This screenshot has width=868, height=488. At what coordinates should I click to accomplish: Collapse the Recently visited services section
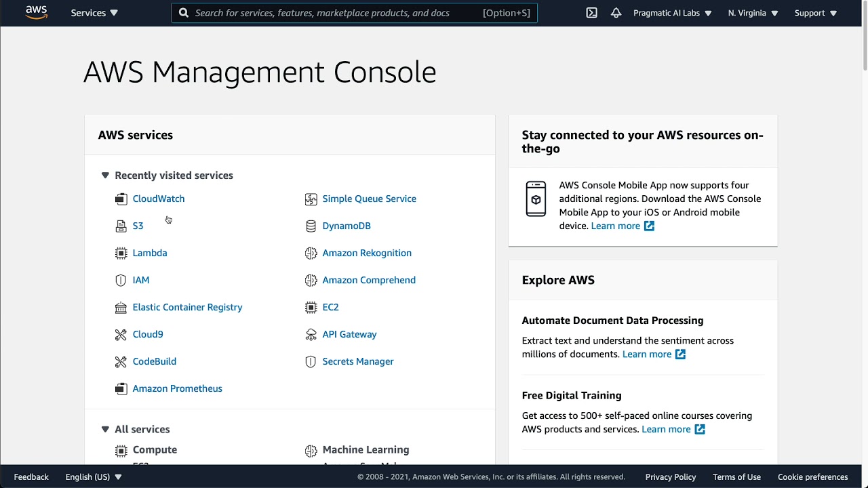105,176
